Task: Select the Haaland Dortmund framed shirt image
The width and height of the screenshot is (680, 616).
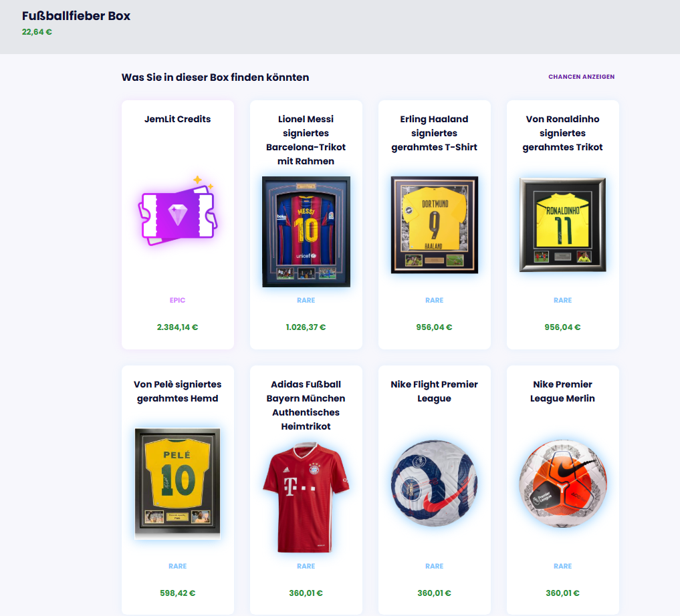Action: (x=434, y=224)
